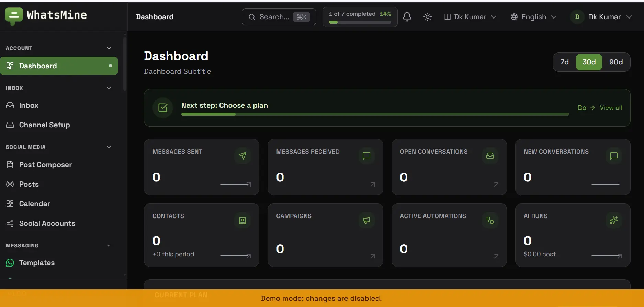
Task: Click the sidebar vertical scrollbar
Action: tap(125, 64)
